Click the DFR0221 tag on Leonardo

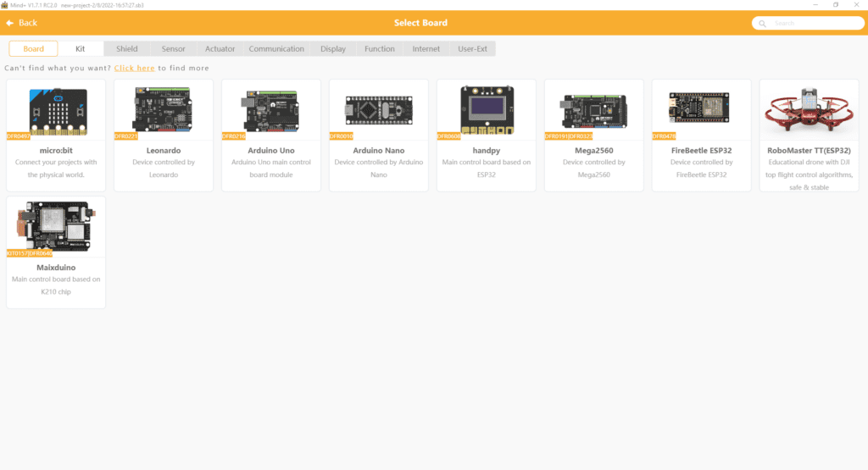pyautogui.click(x=125, y=136)
